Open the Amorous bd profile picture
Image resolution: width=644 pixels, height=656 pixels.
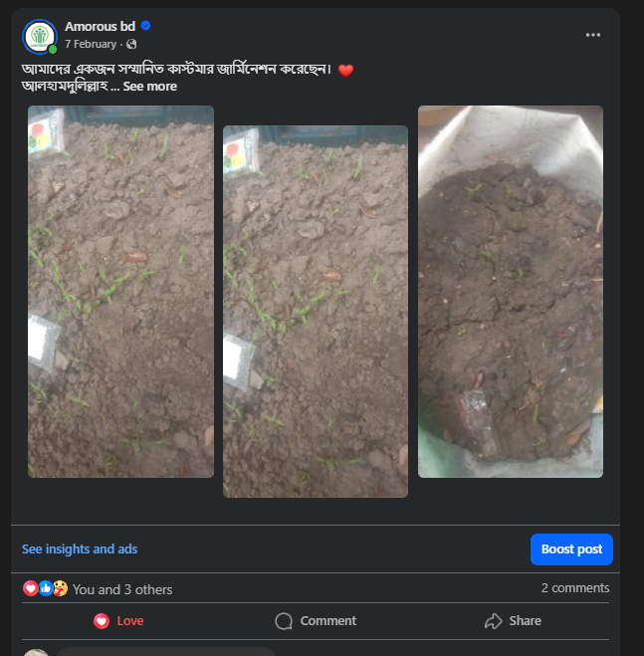[40, 37]
